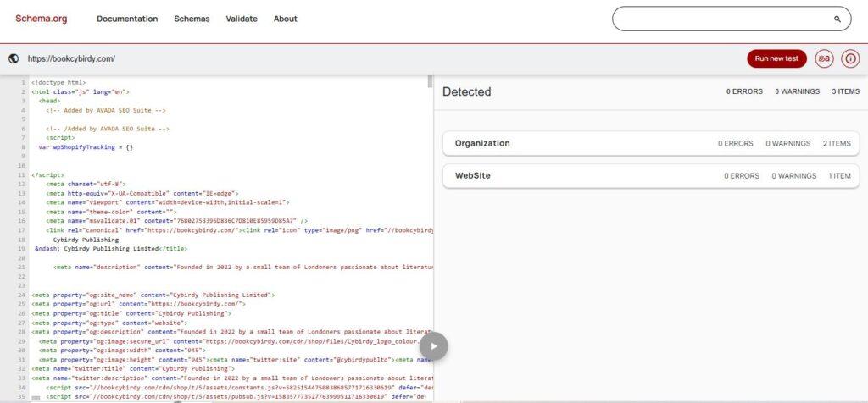The image size is (868, 403).
Task: Click the pubsub.js script line
Action: coord(236,397)
